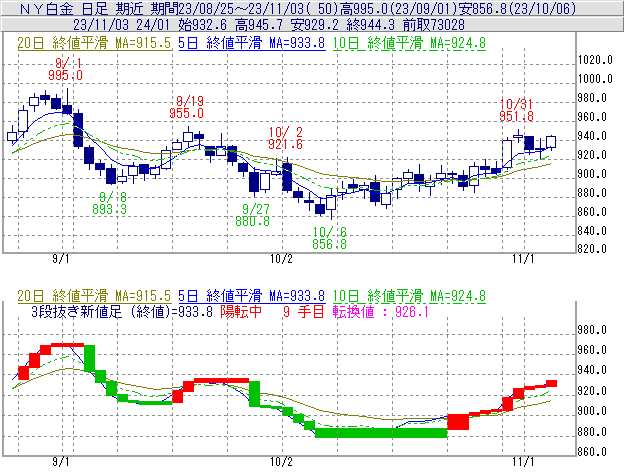624x475 pixels.
Task: Click the 始932.6 opening price in header
Action: [x=203, y=25]
